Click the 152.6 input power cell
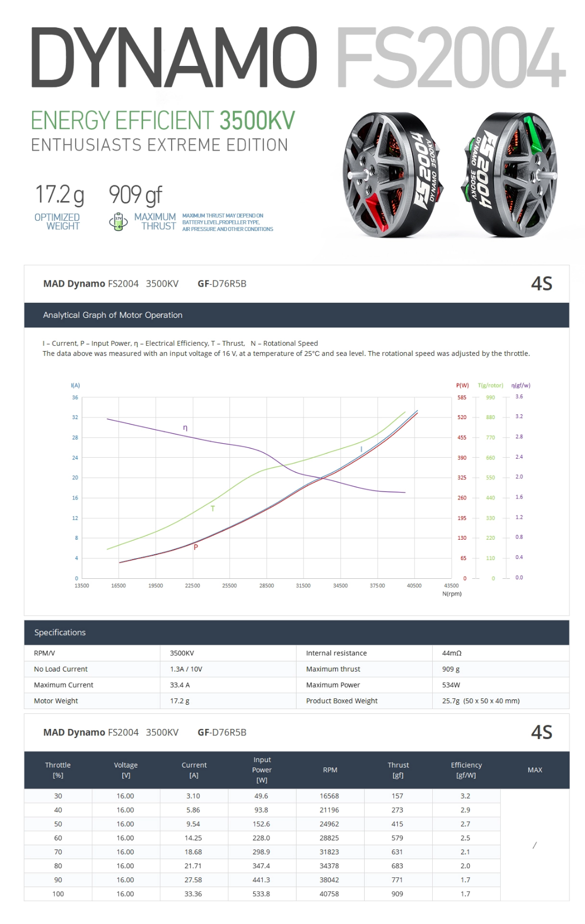The height and width of the screenshot is (924, 585). [x=261, y=824]
